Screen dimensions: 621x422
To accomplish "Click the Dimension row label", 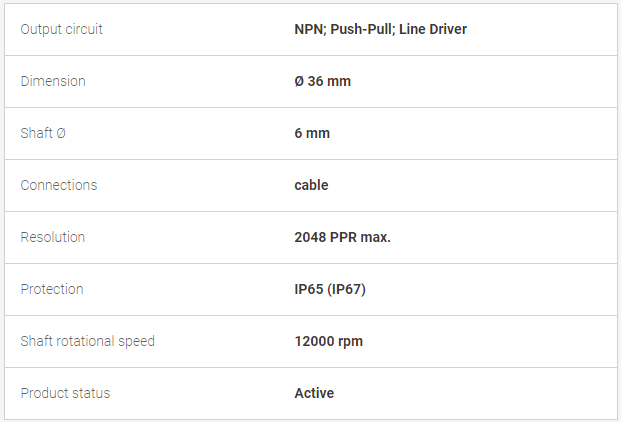I will (x=53, y=81).
